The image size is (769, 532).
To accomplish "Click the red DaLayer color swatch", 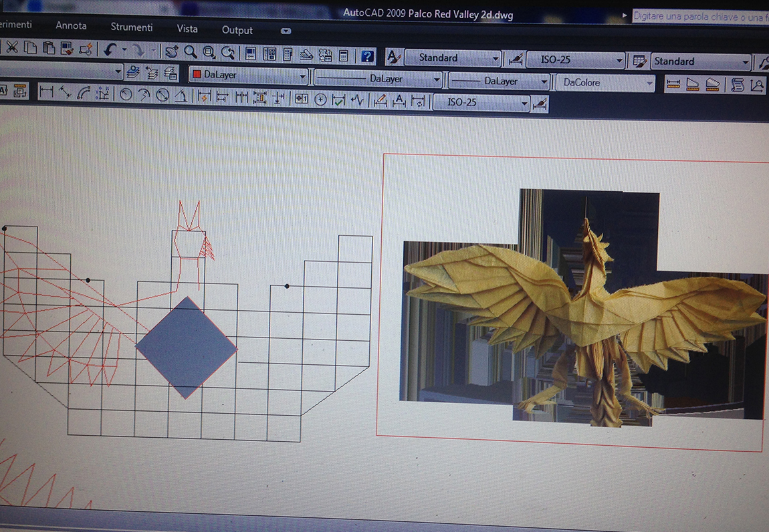I will [x=197, y=75].
